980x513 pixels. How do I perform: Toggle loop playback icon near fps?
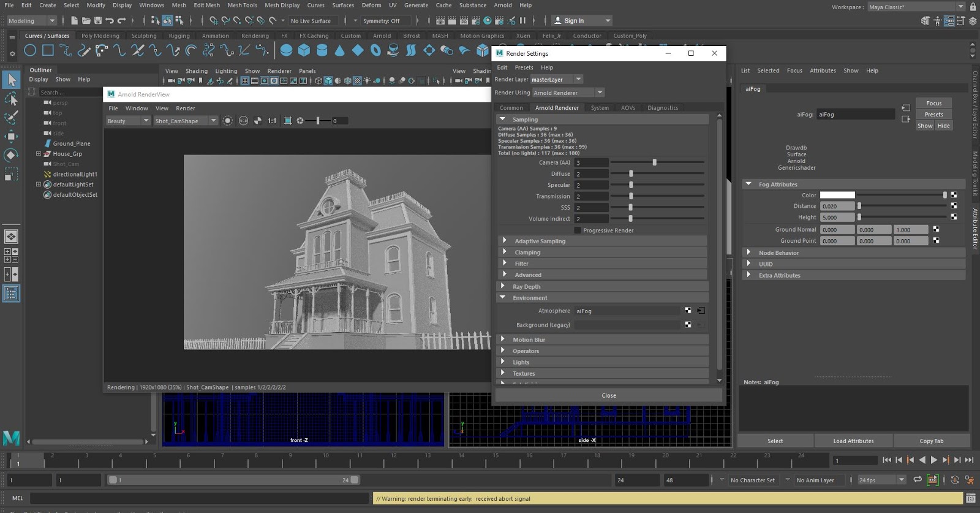coord(918,480)
